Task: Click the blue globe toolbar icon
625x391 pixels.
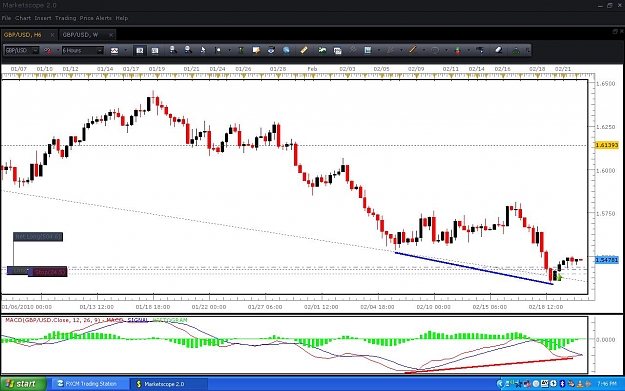Action: click(x=286, y=50)
